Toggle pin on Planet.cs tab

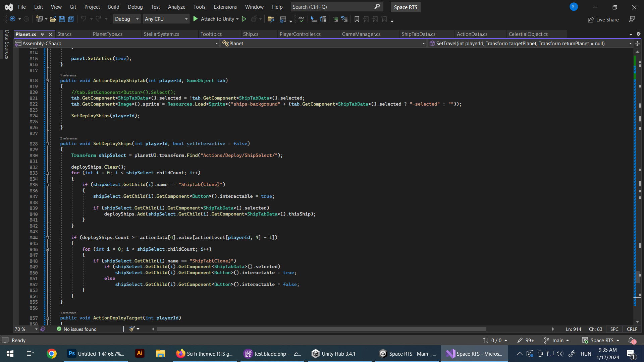[x=43, y=34]
